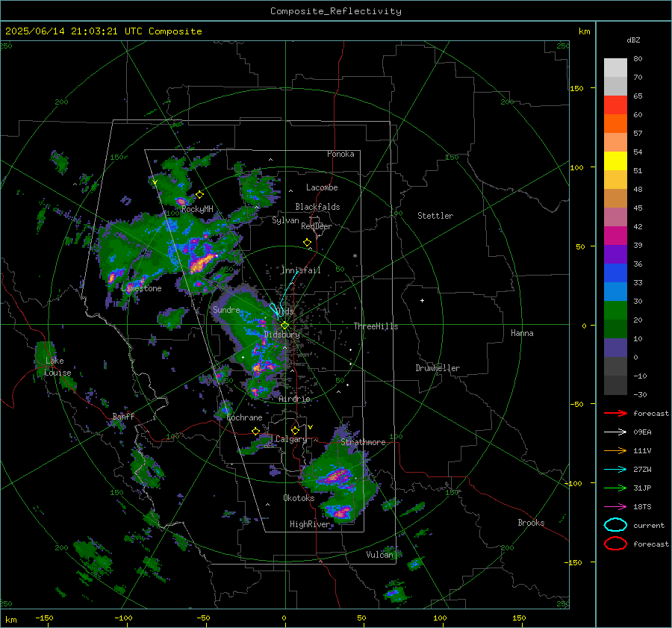Click the Sundre city label
Viewport: 672px width, 628px height.
(226, 310)
